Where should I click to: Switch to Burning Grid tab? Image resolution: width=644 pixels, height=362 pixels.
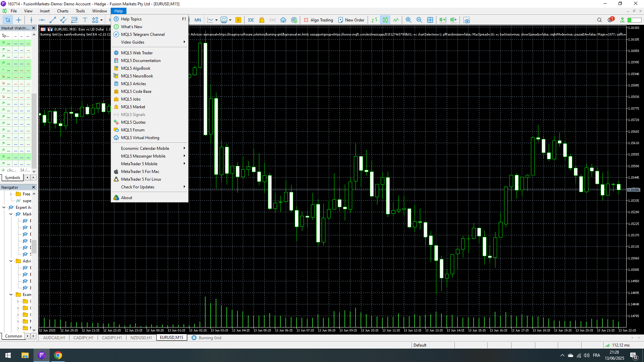207,338
